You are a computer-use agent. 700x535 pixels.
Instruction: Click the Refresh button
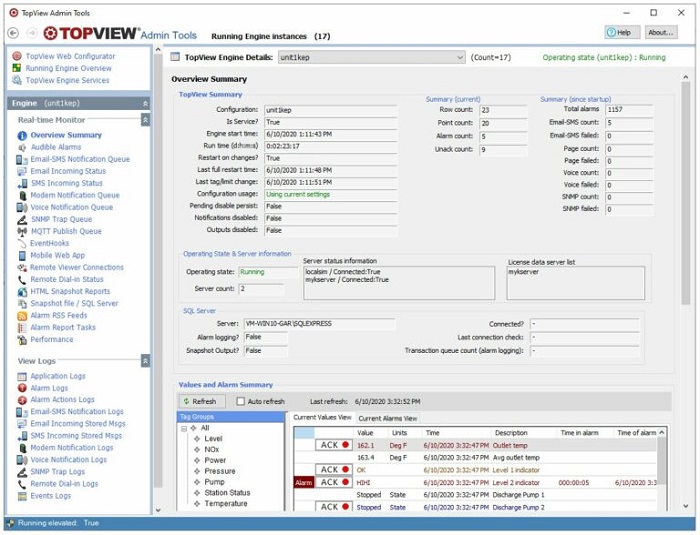tap(201, 401)
